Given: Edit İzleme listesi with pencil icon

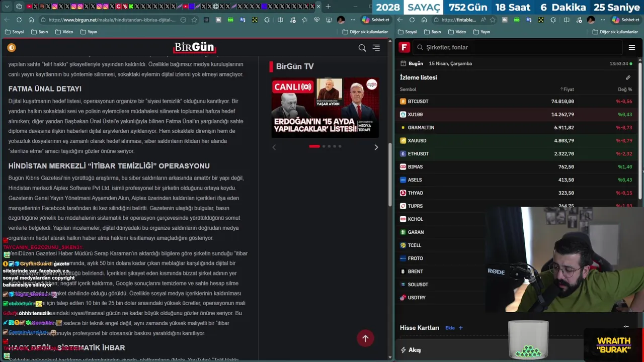Looking at the screenshot, I should [628, 77].
